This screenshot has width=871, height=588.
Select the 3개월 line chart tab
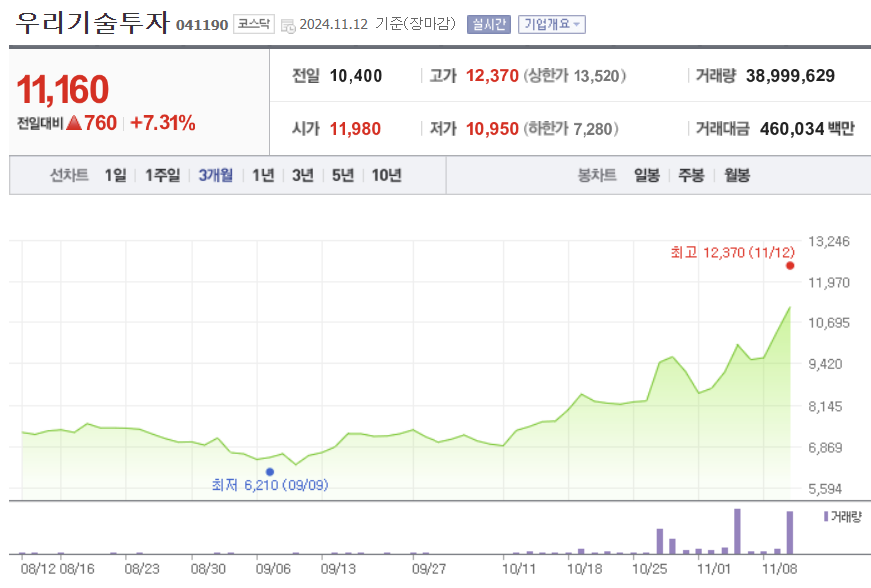216,176
